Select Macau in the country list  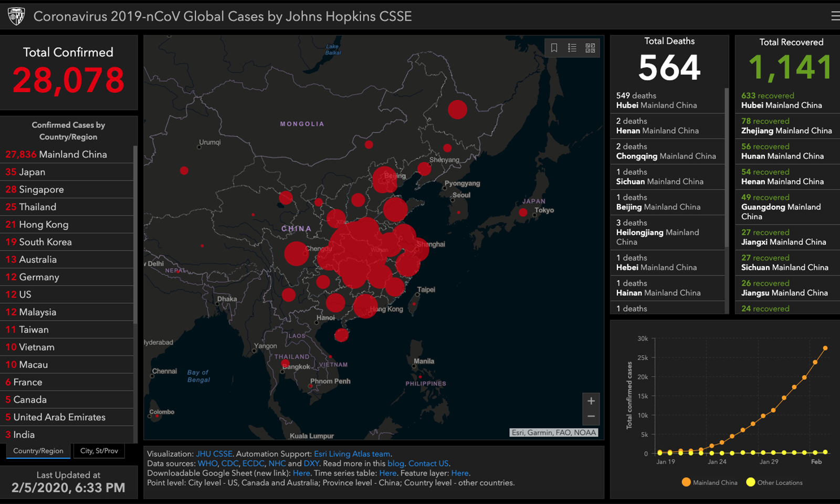tap(67, 364)
